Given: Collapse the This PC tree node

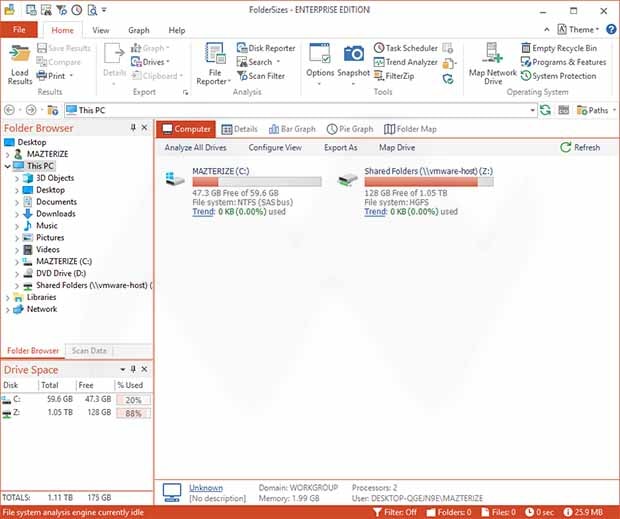Looking at the screenshot, I should pos(8,166).
